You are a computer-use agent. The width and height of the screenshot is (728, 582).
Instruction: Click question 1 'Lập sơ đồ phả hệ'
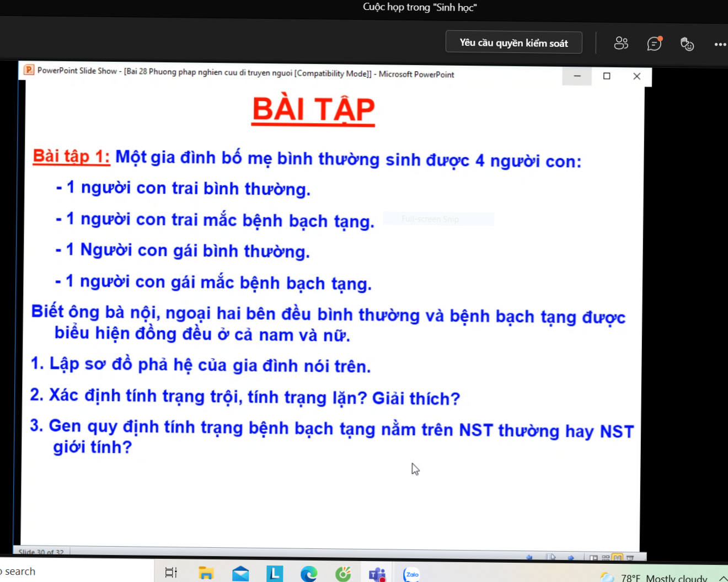201,365
